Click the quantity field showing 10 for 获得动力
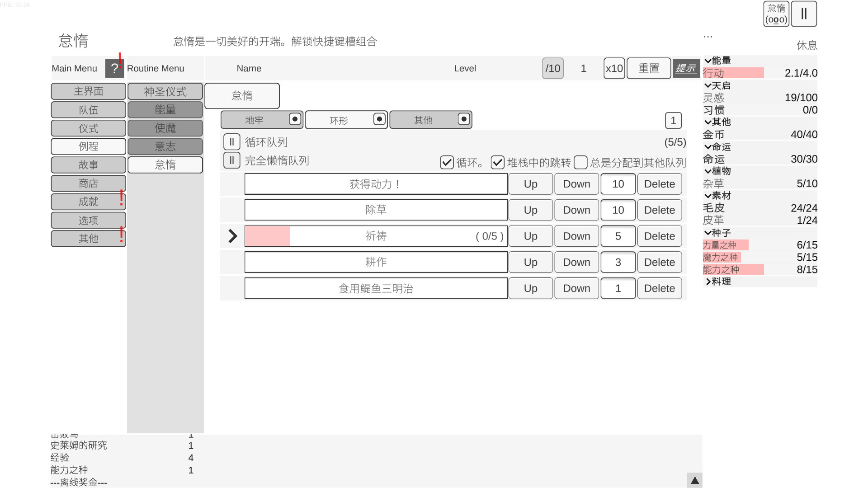The image size is (868, 488). click(x=618, y=184)
